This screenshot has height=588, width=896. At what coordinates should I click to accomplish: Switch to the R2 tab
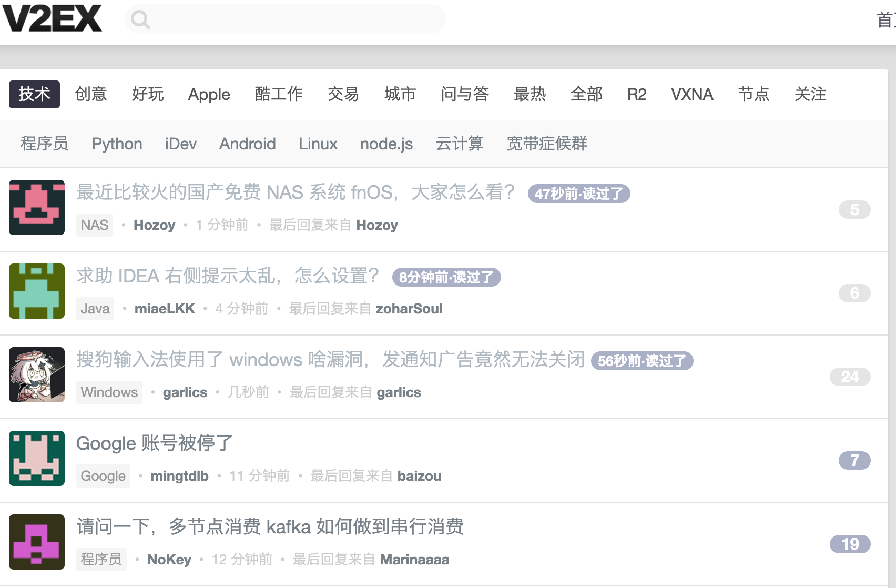click(637, 94)
